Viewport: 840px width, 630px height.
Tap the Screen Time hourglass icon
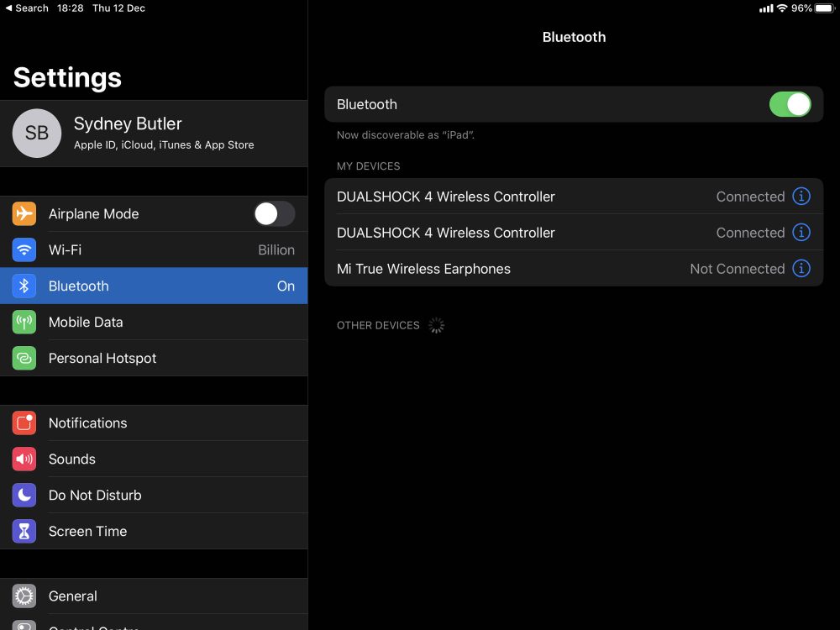(24, 532)
